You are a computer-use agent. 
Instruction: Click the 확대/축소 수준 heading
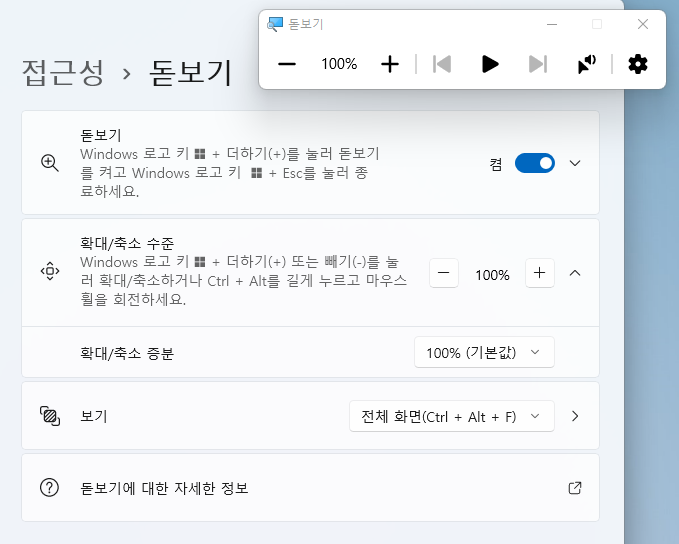[127, 243]
